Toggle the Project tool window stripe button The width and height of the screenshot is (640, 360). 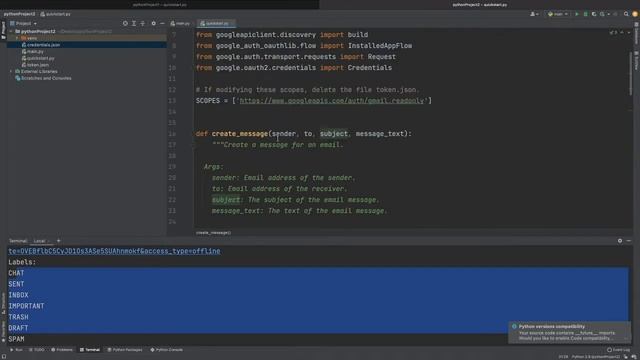(x=3, y=30)
